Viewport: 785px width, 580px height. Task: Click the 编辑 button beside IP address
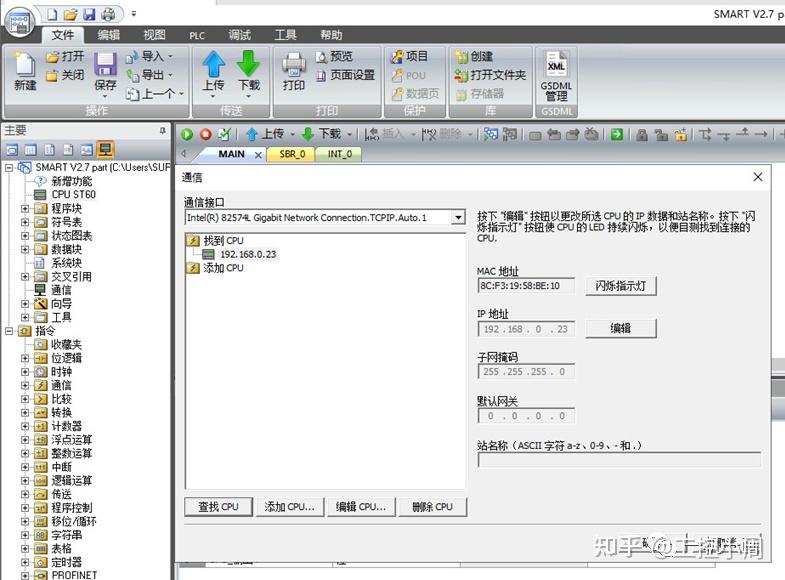click(620, 328)
